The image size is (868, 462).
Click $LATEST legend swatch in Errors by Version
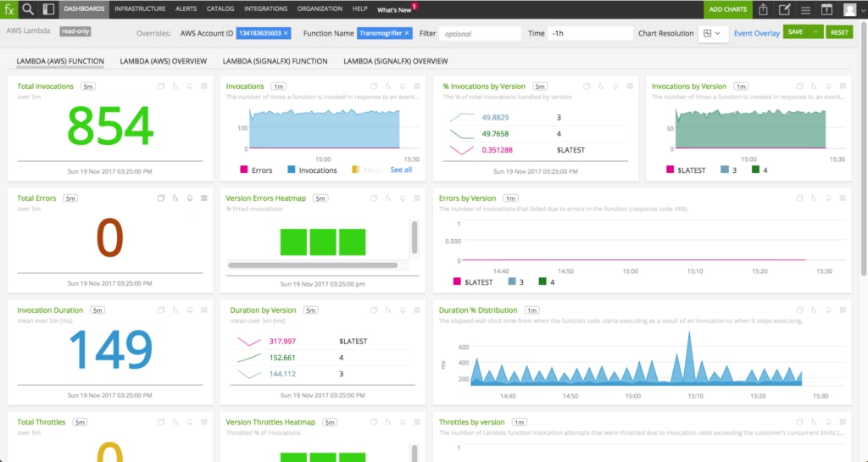[x=457, y=281]
